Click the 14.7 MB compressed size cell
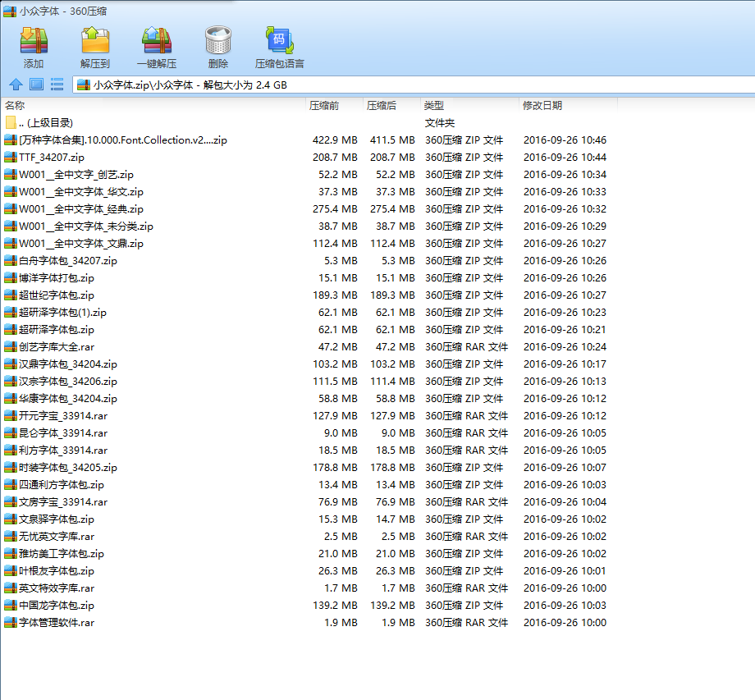The height and width of the screenshot is (700, 755). pyautogui.click(x=396, y=519)
